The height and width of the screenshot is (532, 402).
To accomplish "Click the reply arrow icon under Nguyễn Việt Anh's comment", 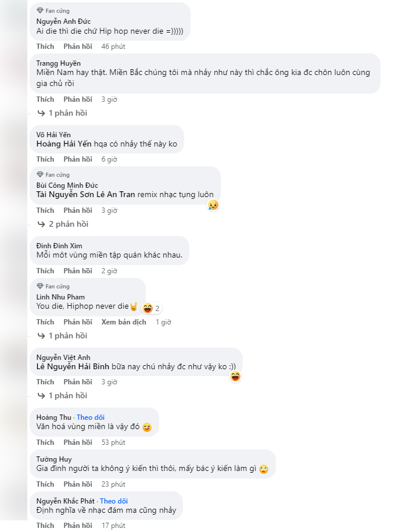I will 41,395.
